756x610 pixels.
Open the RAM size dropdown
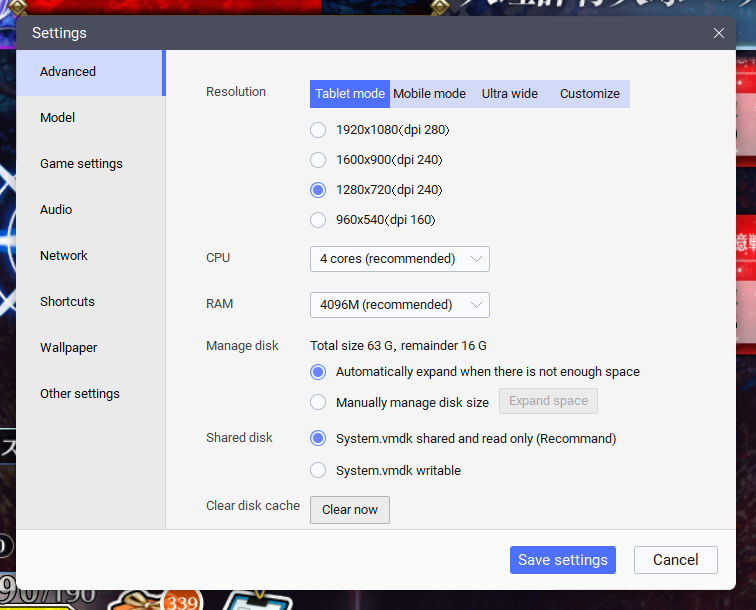(400, 305)
